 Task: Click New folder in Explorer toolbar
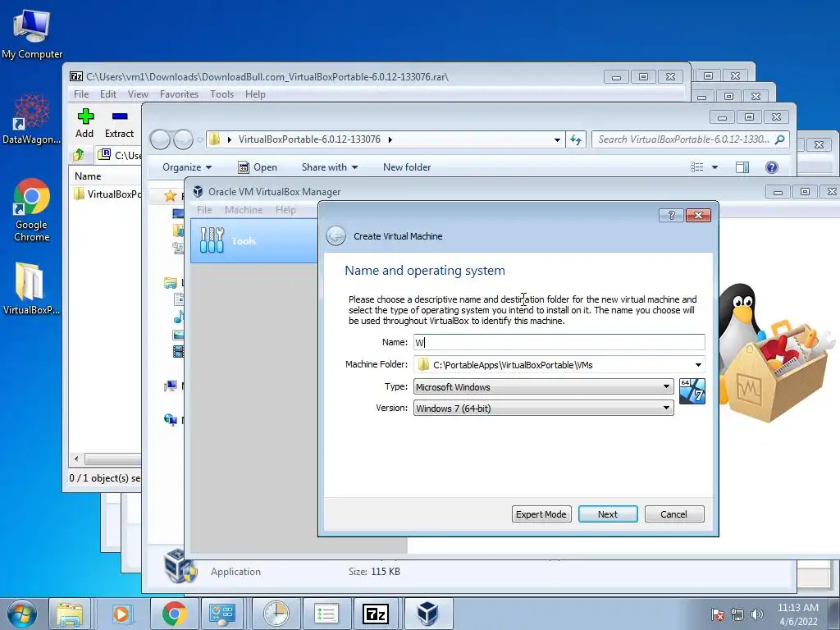pyautogui.click(x=407, y=167)
